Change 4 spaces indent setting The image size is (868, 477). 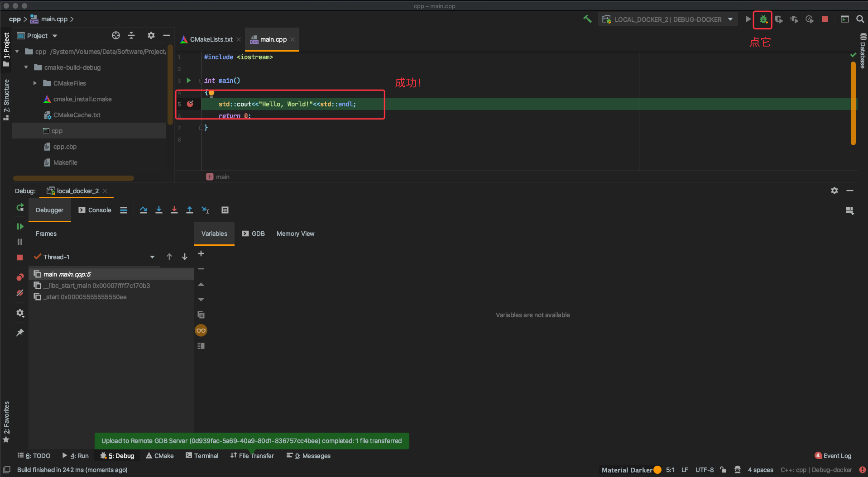click(x=760, y=470)
